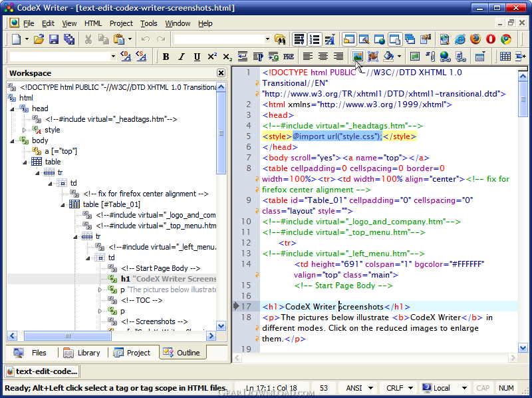Viewport: 532px width, 398px height.
Task: Preview page in Chrome browser icon
Action: 506,39
